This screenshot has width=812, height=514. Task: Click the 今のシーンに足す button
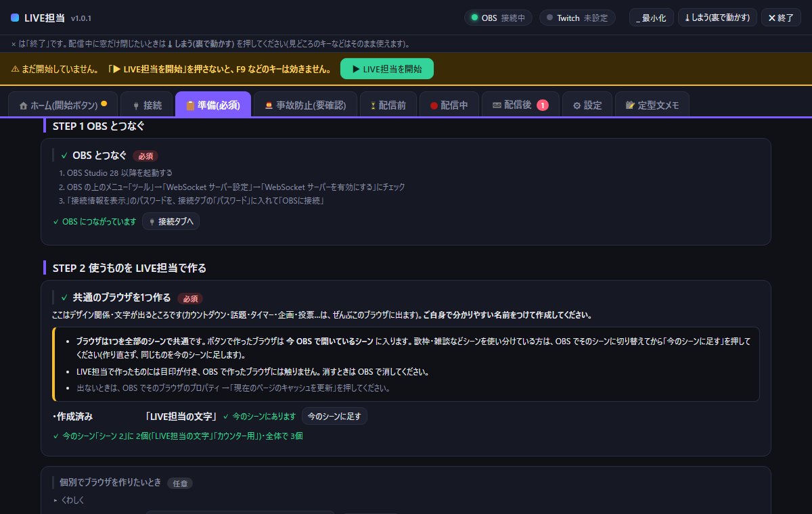[x=334, y=416]
